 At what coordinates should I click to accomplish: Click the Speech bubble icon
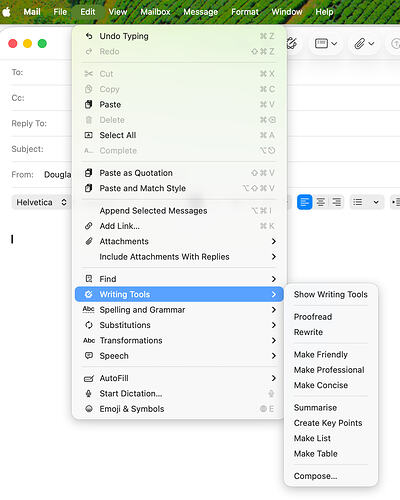pos(89,356)
